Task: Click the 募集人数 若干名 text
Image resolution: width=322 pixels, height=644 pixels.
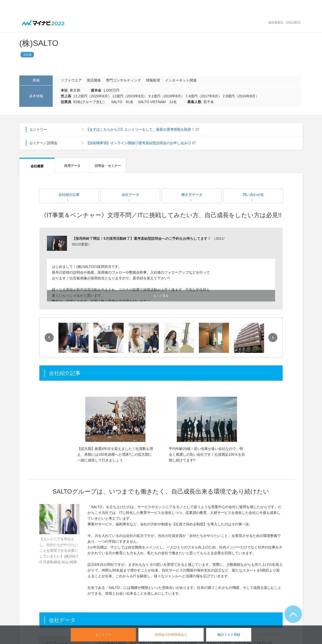Action: [201, 102]
